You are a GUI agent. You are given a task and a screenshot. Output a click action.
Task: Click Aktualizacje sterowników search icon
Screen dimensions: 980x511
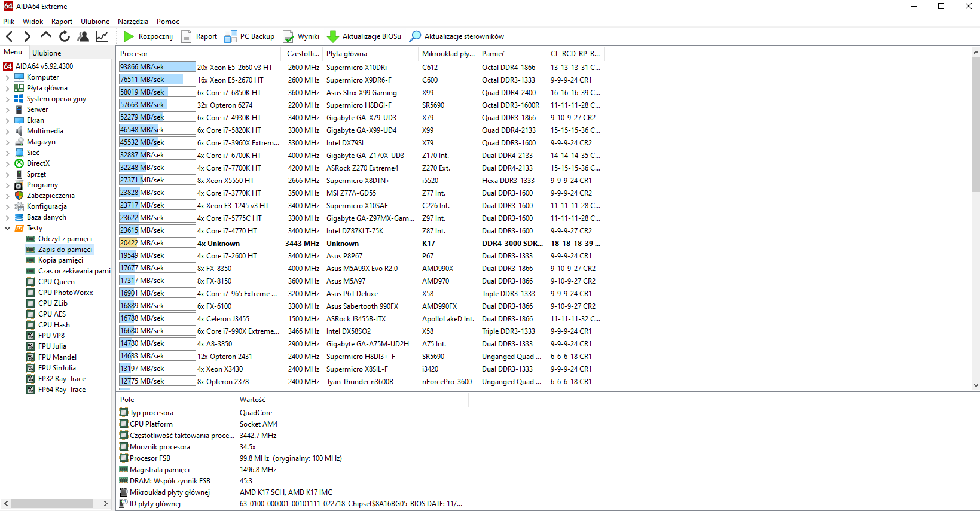tap(415, 36)
